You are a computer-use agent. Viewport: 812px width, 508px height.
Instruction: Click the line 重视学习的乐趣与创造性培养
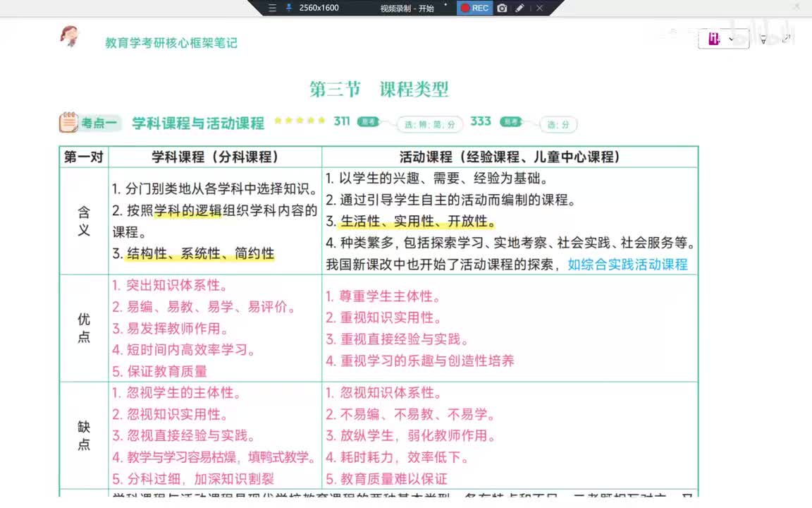(x=420, y=361)
